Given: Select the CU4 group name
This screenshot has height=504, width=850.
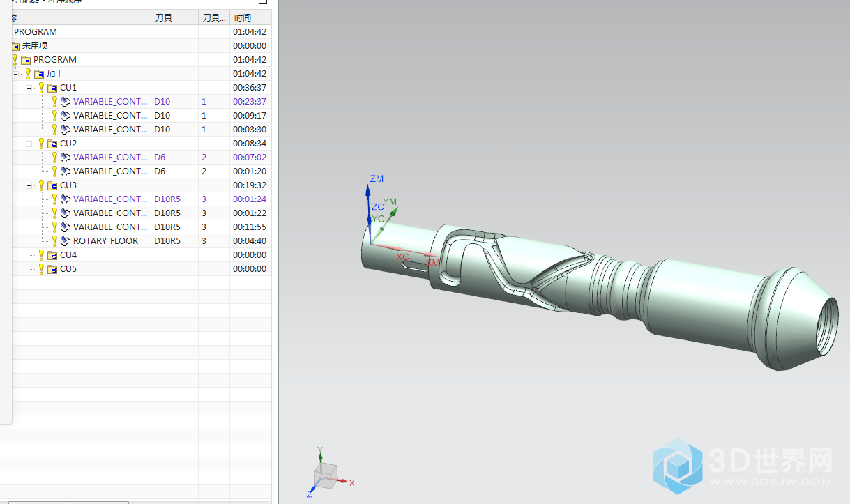Looking at the screenshot, I should tap(68, 255).
